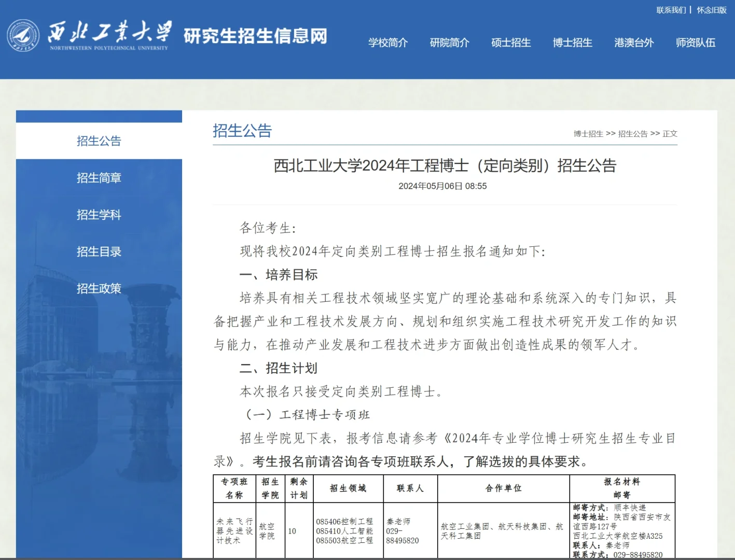Click the text 西北工业大学航空楼A325
735x560 pixels.
tap(618, 536)
